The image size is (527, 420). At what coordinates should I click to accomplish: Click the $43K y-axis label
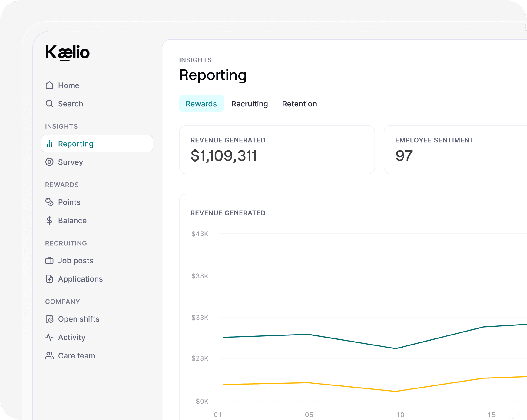[x=200, y=234]
